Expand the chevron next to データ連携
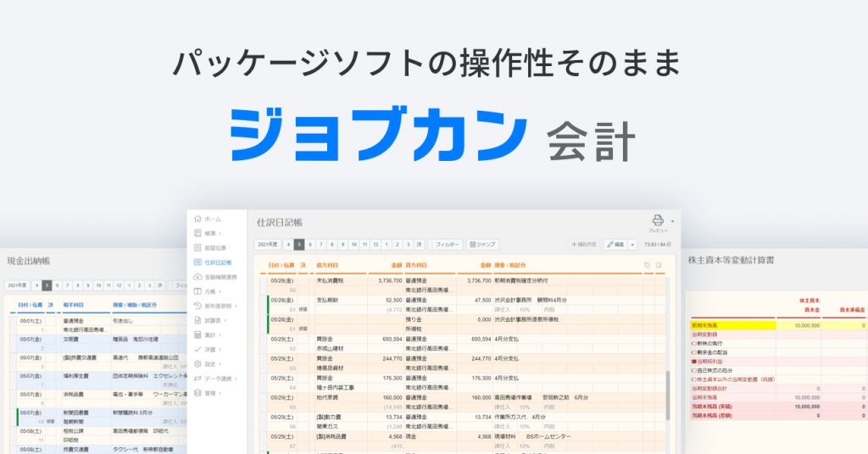The width and height of the screenshot is (868, 454). [236, 379]
